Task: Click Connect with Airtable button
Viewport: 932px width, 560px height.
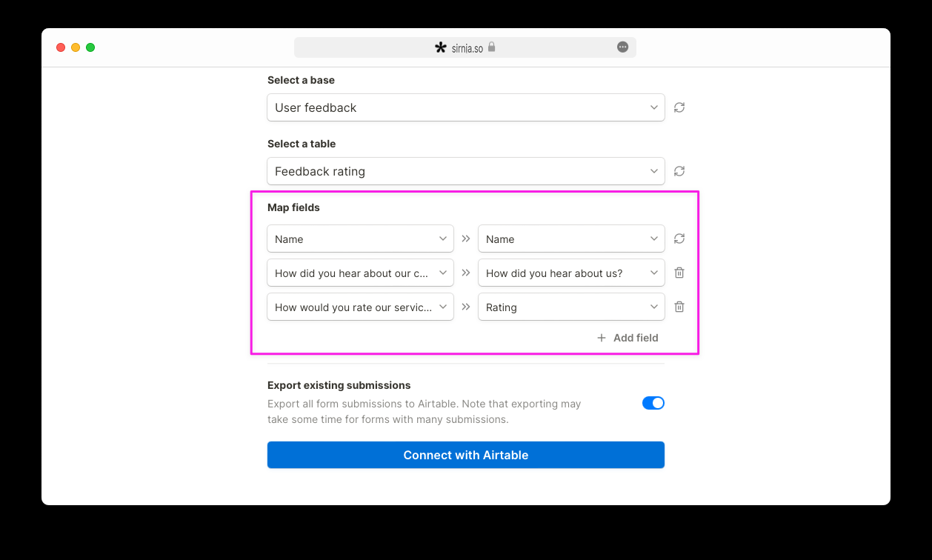Action: 466,455
